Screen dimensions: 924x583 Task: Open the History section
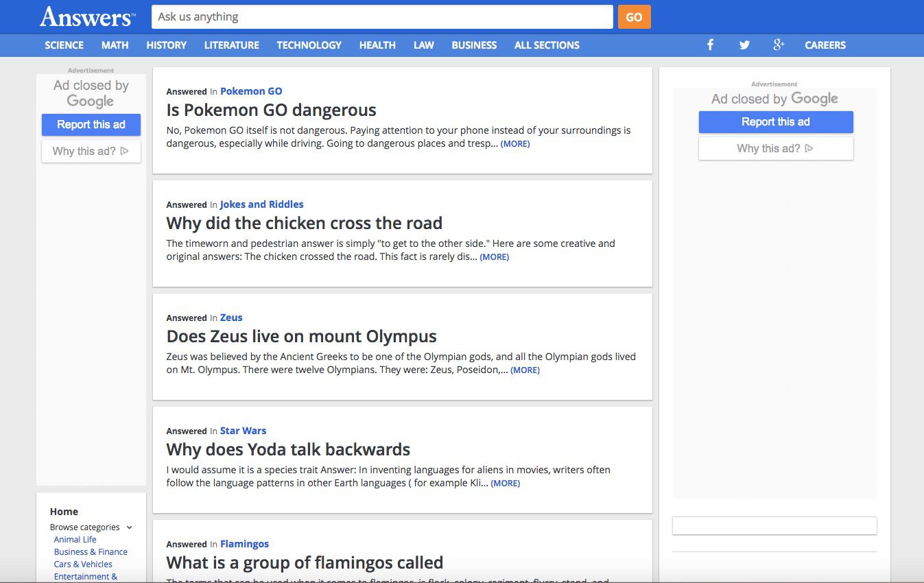point(167,45)
